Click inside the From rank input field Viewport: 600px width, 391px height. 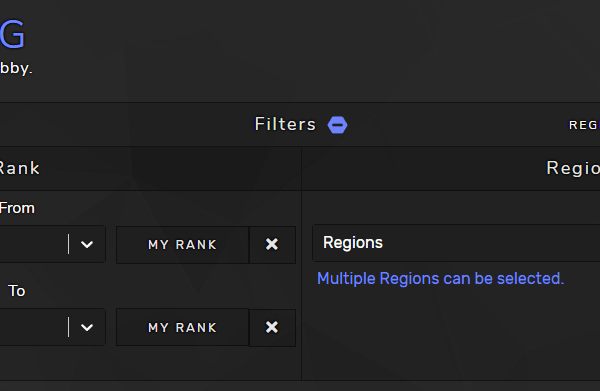33,244
